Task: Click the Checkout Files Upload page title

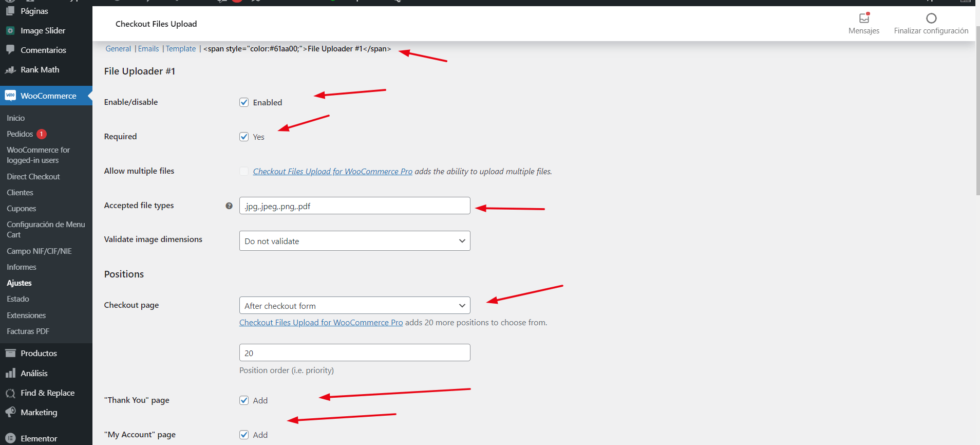Action: (156, 24)
